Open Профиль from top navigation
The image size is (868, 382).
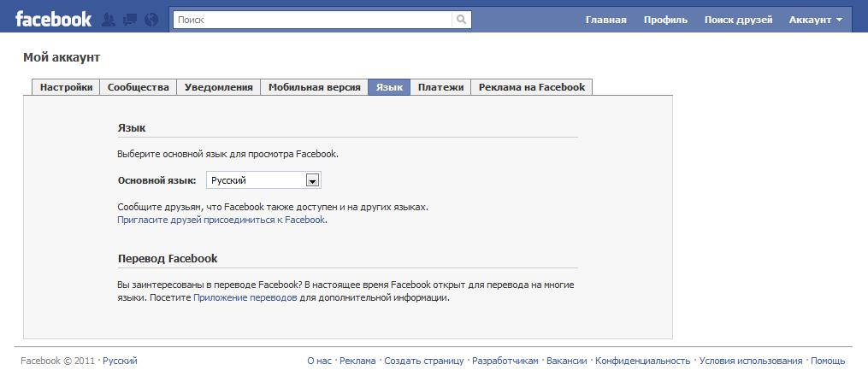point(665,20)
